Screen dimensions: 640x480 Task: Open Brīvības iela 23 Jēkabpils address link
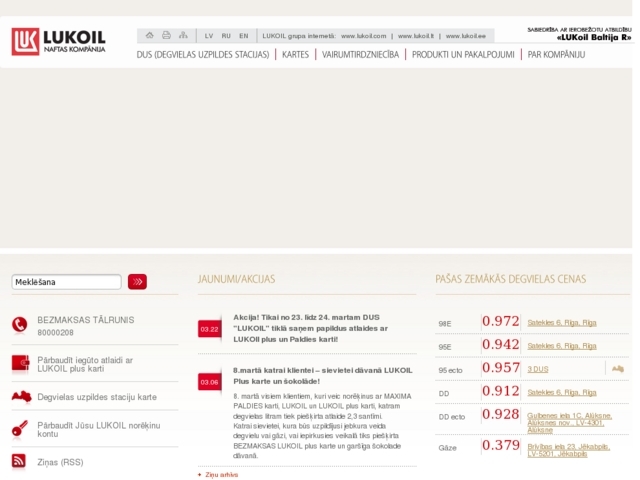(569, 450)
